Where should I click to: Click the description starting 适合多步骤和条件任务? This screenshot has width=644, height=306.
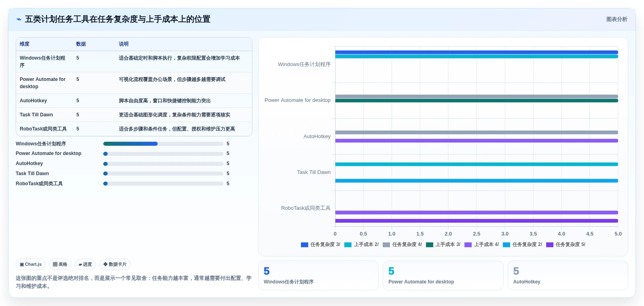click(177, 129)
